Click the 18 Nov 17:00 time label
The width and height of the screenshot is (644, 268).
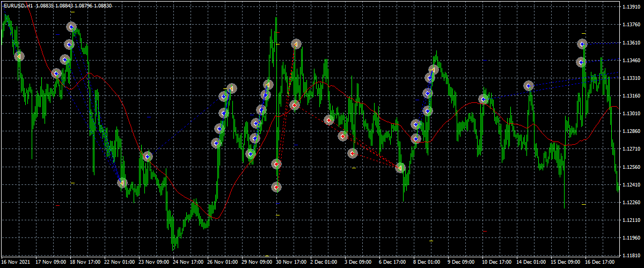[85, 263]
